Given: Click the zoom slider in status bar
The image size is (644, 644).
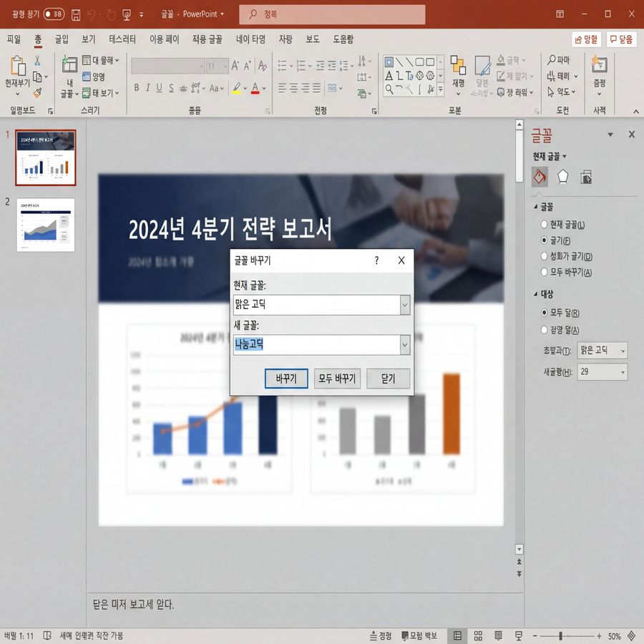Looking at the screenshot, I should click(560, 635).
